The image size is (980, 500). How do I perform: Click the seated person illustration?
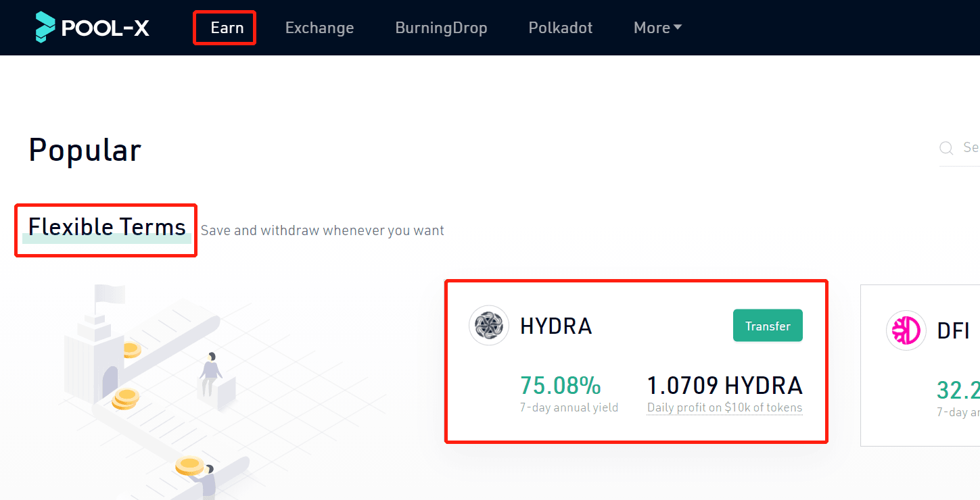[x=211, y=375]
